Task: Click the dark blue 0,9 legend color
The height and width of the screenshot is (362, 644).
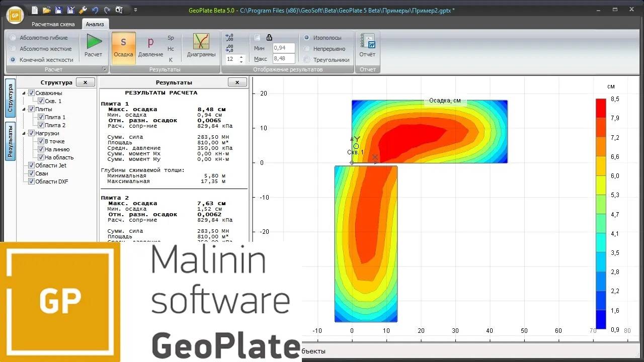Action: click(x=601, y=320)
